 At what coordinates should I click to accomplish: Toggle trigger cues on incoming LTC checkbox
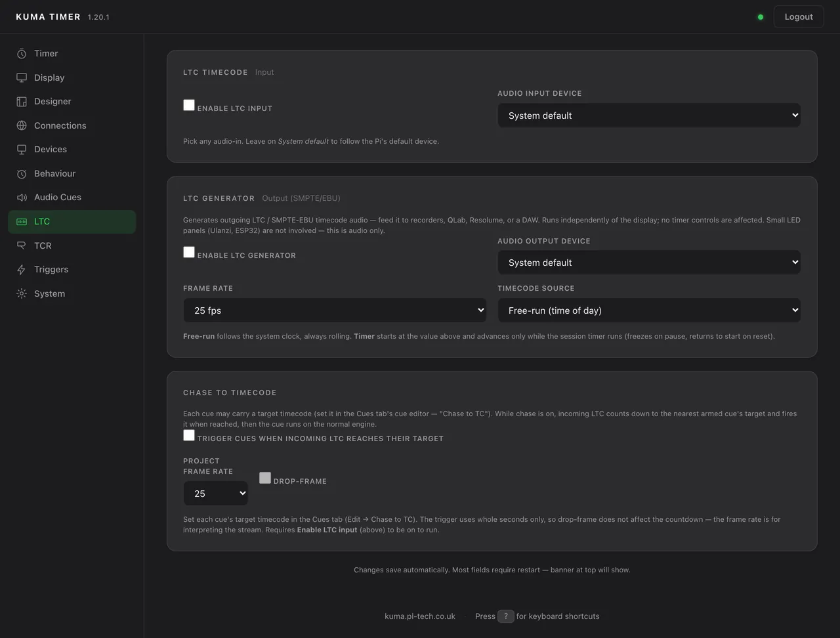189,435
